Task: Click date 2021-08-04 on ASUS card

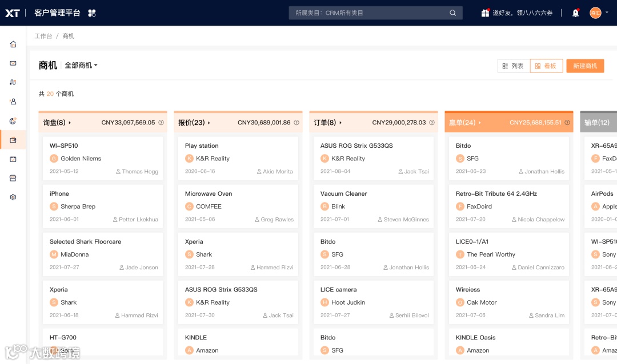Action: click(x=335, y=171)
